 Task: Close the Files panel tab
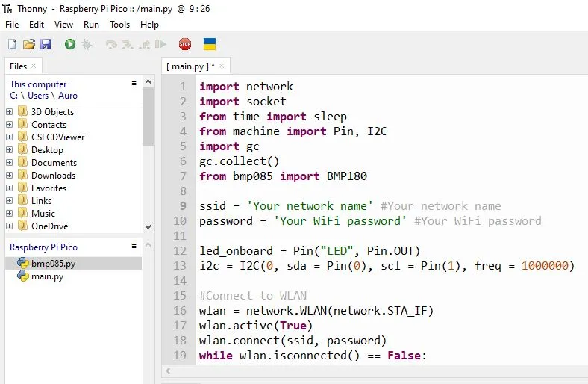[34, 66]
